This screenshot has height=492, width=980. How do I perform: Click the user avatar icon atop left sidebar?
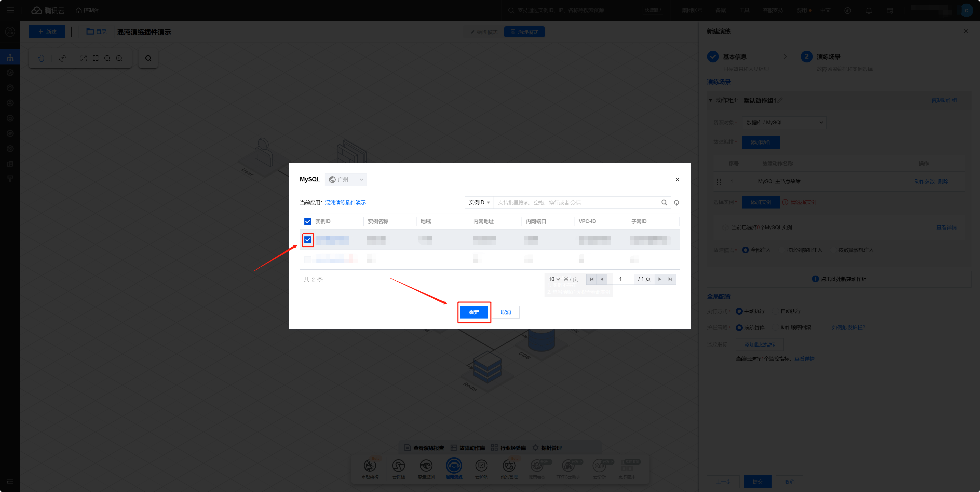point(10,31)
